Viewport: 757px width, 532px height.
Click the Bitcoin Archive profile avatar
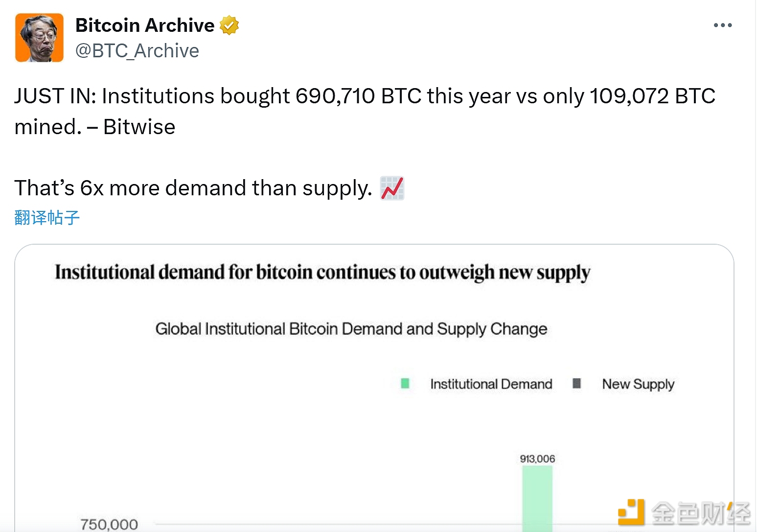pos(40,38)
